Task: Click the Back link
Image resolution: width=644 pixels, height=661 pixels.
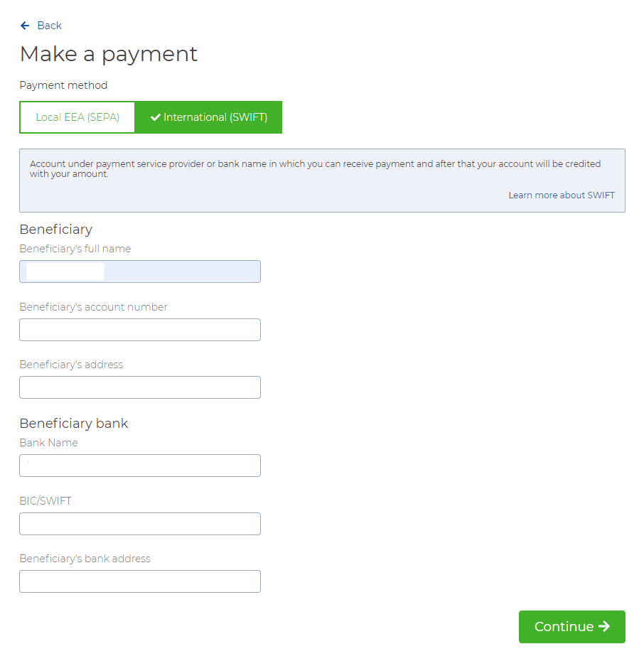Action: click(47, 26)
